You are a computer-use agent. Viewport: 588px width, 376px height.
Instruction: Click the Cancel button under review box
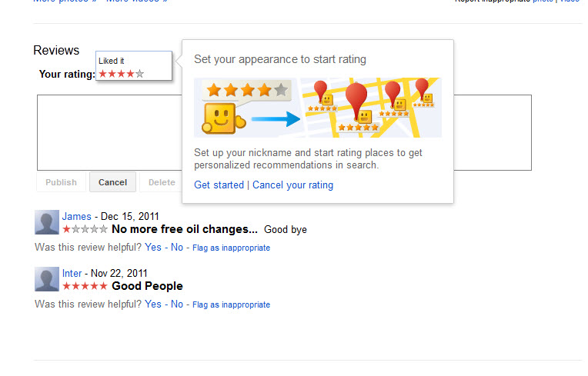click(x=112, y=182)
